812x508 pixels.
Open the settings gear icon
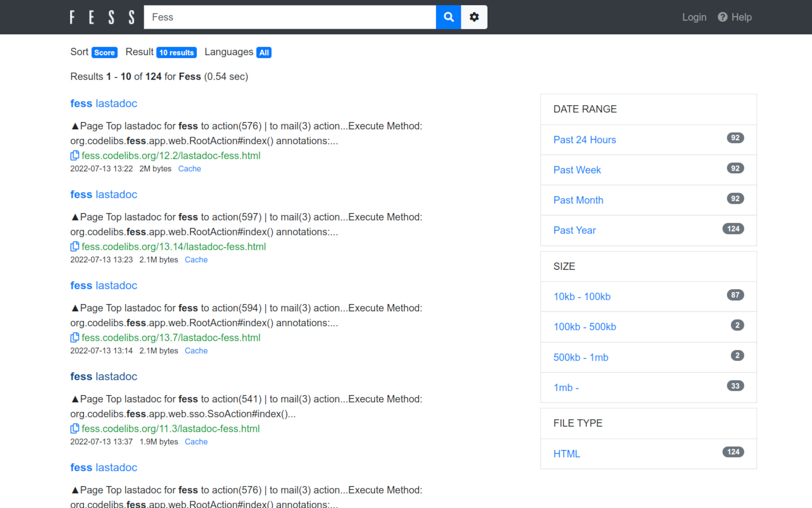[x=474, y=16]
